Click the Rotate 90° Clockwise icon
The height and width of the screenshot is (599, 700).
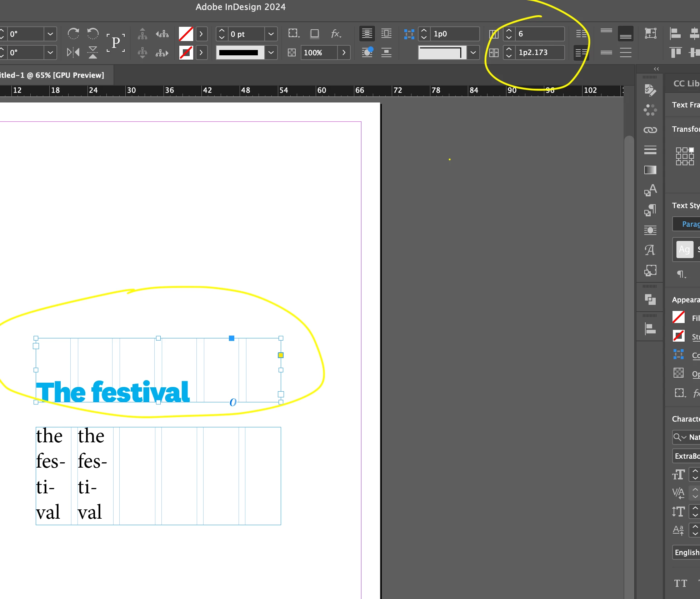tap(73, 34)
